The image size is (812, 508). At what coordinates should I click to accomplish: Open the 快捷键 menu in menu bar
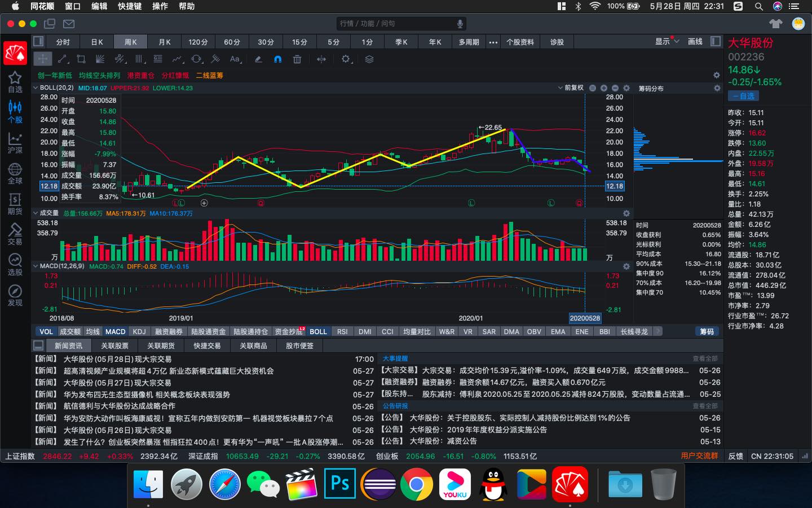click(x=130, y=6)
